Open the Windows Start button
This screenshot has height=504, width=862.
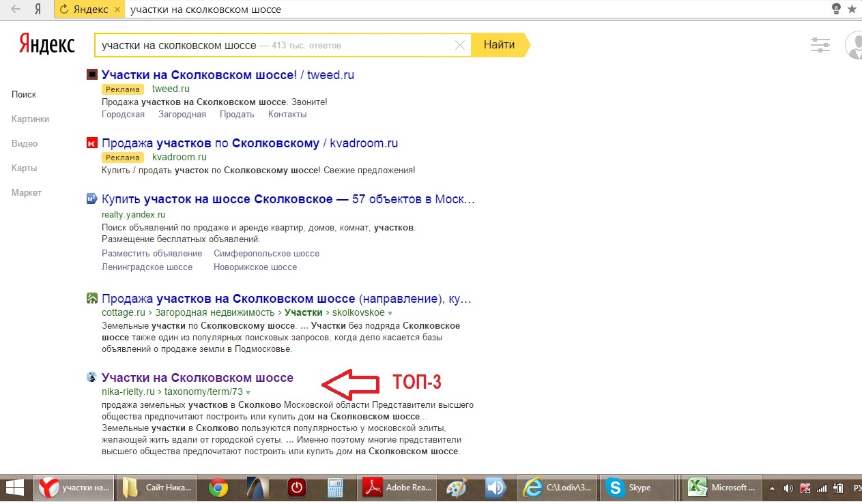click(x=15, y=488)
